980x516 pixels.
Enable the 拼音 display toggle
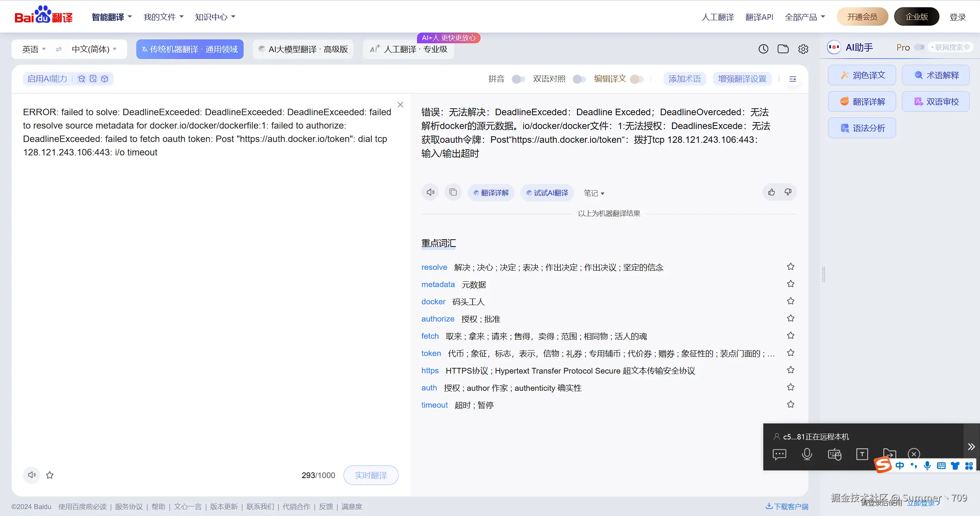click(x=518, y=79)
